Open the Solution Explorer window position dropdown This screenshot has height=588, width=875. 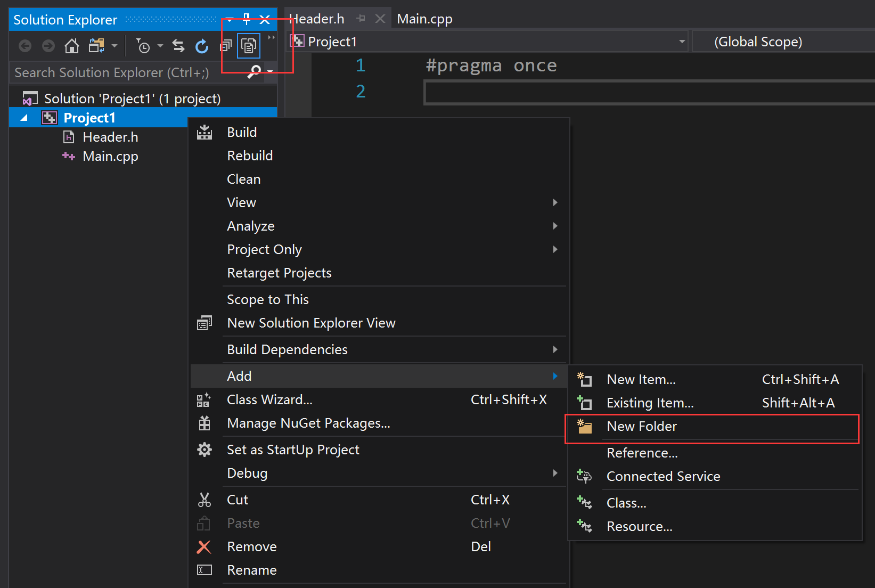pyautogui.click(x=230, y=20)
